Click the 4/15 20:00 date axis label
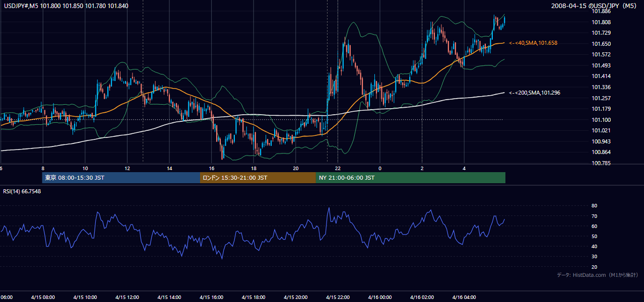644x302 pixels. tap(295, 297)
